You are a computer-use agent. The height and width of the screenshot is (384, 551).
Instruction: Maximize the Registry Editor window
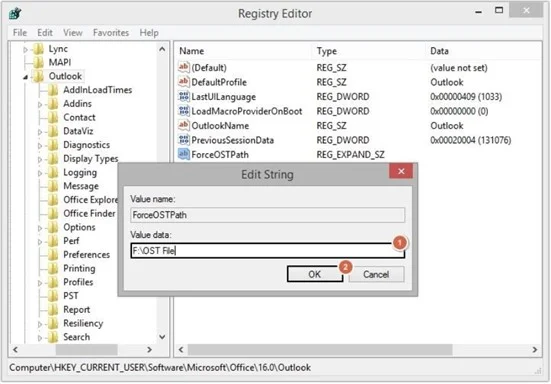499,11
